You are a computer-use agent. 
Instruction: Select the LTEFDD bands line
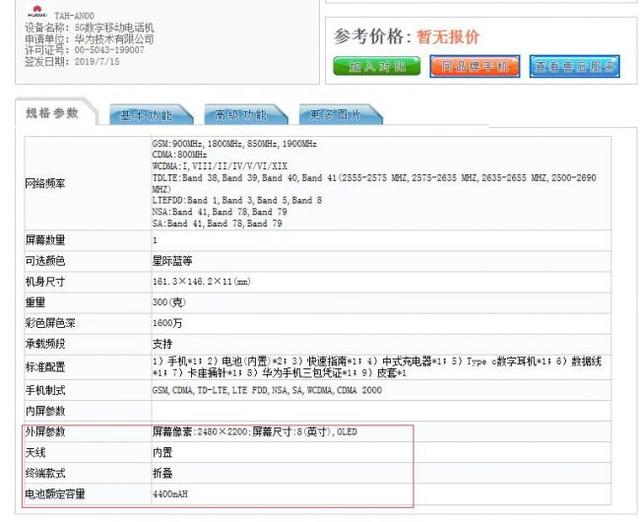point(237,200)
